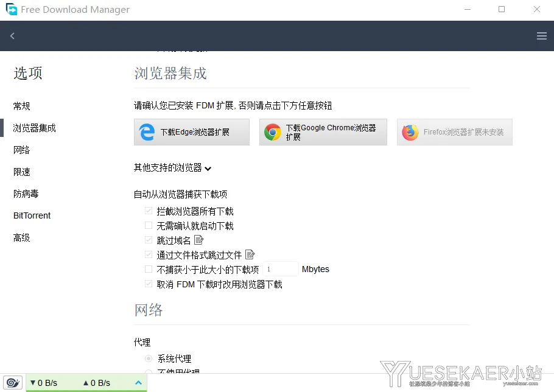Click 下载Google Chrome浏览器扩展 button
Viewport: 554px width, 392px height.
point(323,132)
